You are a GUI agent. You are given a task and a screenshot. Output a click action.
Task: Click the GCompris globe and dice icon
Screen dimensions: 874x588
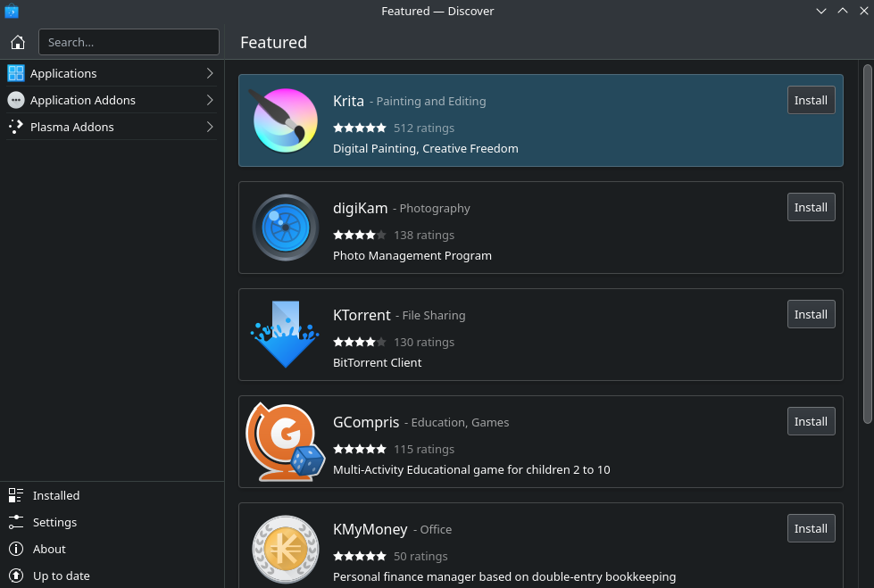285,442
